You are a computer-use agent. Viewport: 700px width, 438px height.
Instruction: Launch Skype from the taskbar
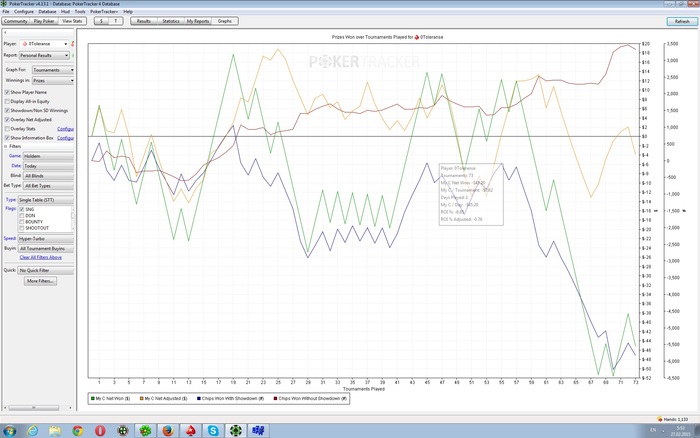point(214,429)
